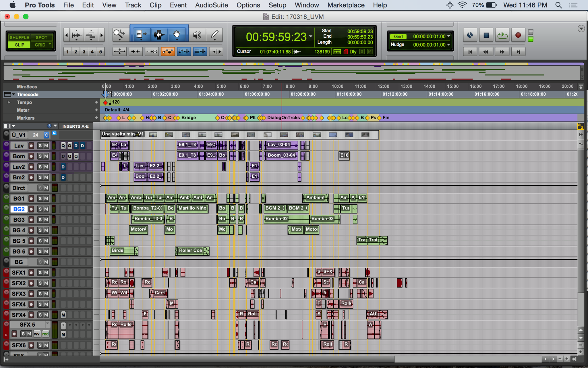Open main counter format dropdown
Viewport: 588px width, 368px height.
311,37
